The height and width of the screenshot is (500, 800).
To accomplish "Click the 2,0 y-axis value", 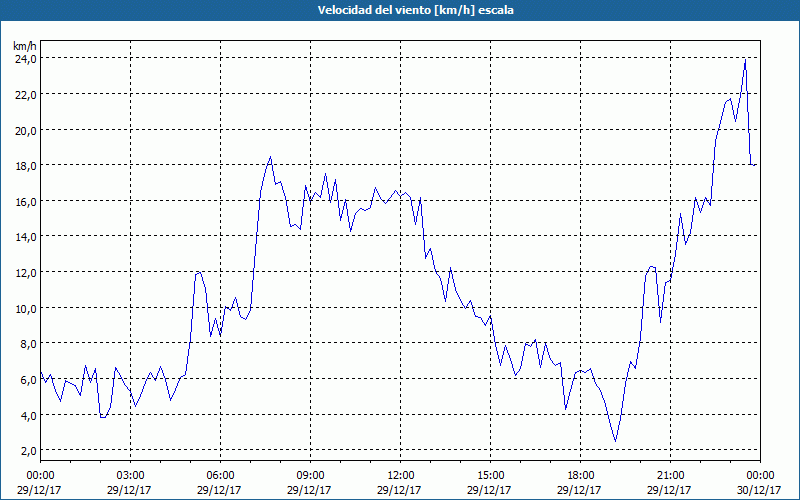I will pos(28,451).
